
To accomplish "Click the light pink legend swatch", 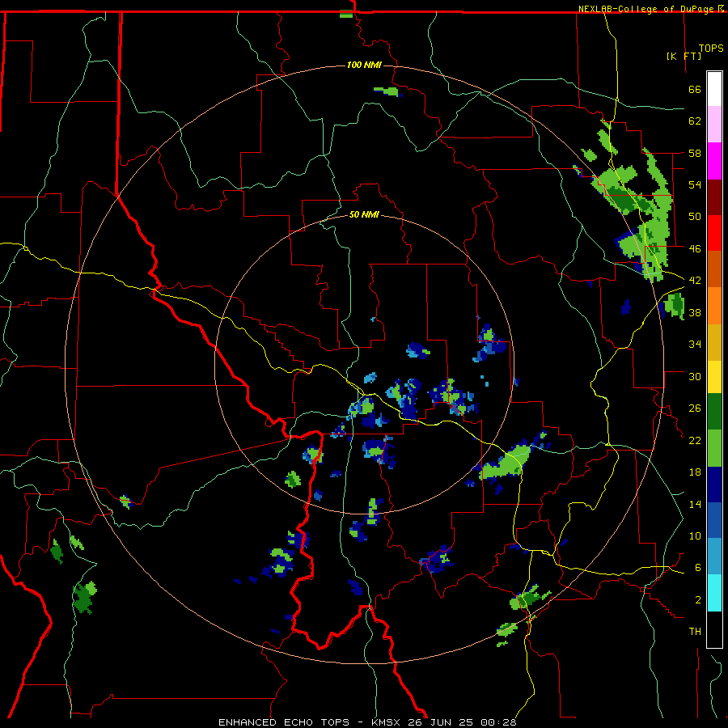I will click(714, 125).
